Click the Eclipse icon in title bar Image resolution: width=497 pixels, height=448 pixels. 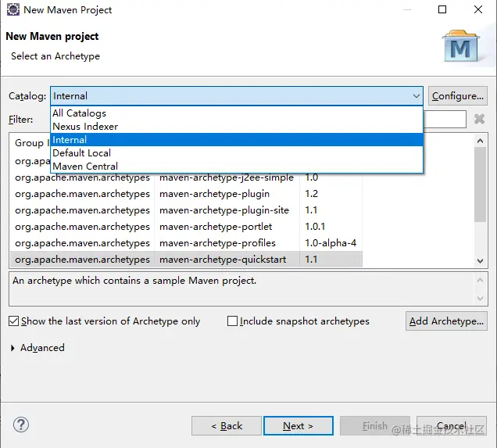(13, 9)
